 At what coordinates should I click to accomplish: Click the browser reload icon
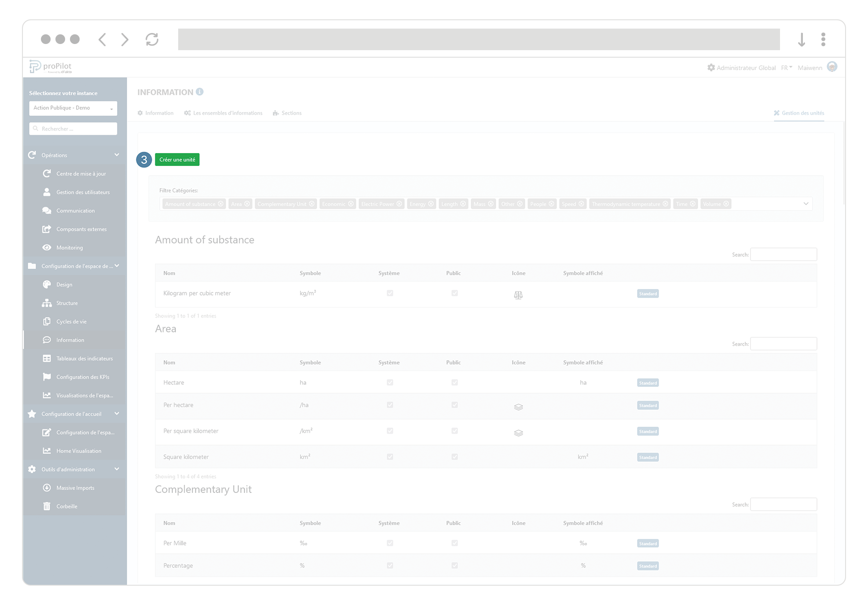(152, 39)
